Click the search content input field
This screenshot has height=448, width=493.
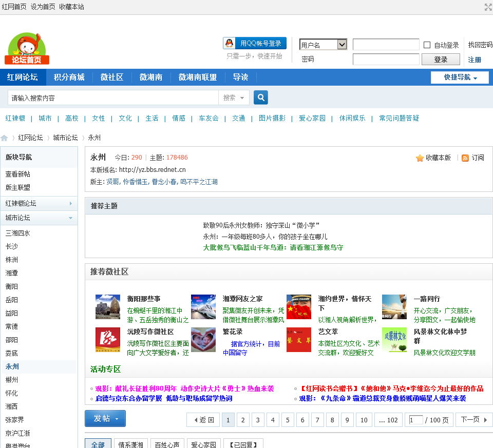(x=113, y=98)
